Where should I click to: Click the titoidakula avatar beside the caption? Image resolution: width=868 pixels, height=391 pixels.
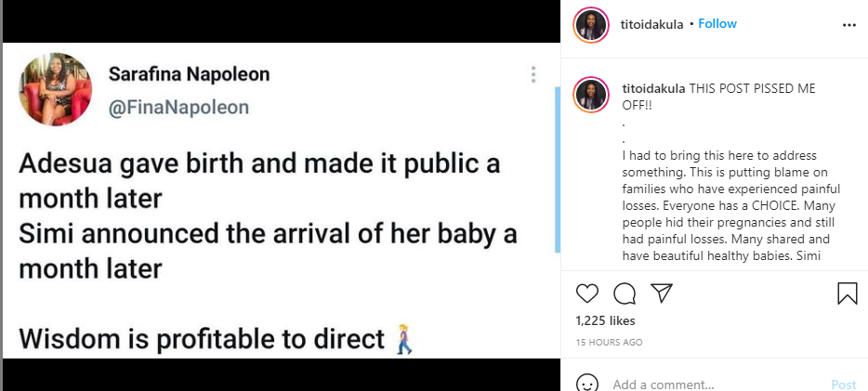591,97
